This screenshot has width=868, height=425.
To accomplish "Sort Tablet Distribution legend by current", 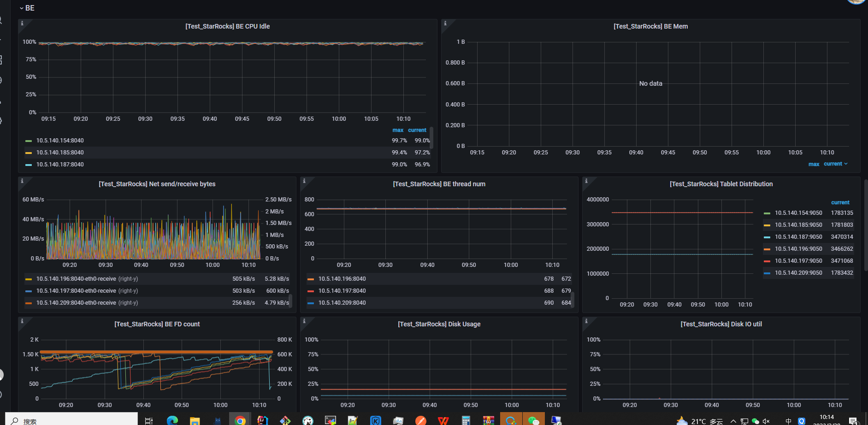I will point(840,203).
